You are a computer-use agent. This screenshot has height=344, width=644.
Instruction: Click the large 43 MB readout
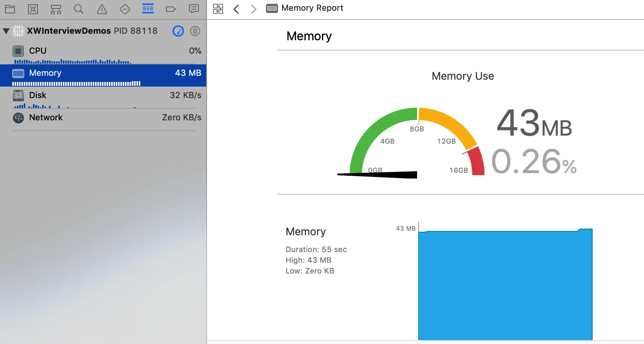534,123
